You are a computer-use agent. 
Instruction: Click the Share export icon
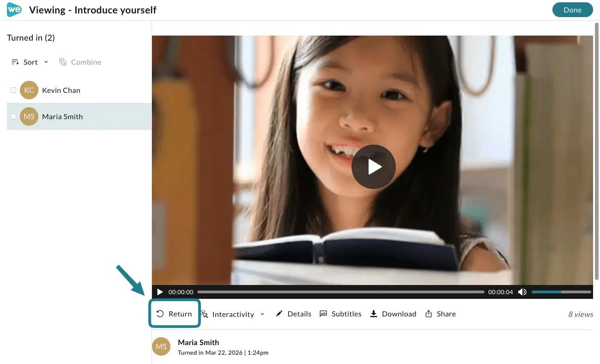pyautogui.click(x=429, y=314)
